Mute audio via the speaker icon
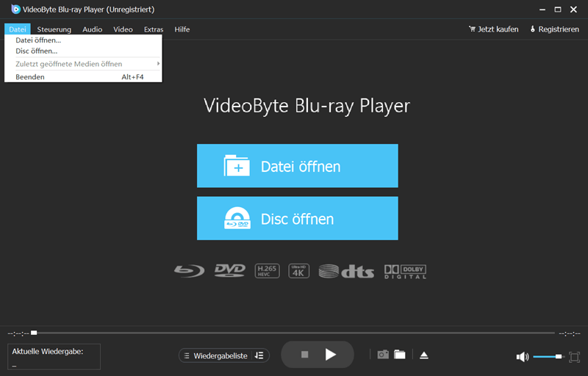This screenshot has width=588, height=376. click(x=523, y=356)
